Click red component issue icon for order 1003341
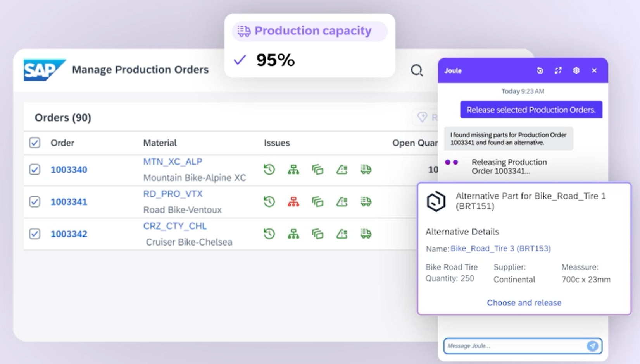Image resolution: width=640 pixels, height=364 pixels. click(293, 202)
